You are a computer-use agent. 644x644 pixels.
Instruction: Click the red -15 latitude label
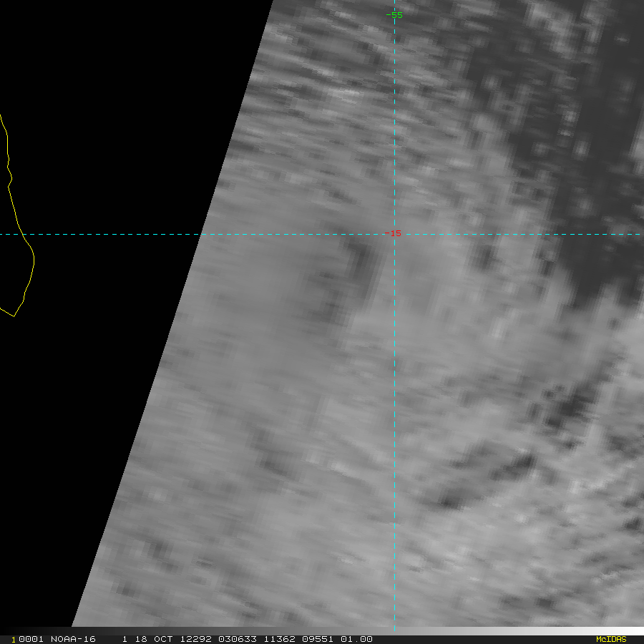[x=394, y=233]
